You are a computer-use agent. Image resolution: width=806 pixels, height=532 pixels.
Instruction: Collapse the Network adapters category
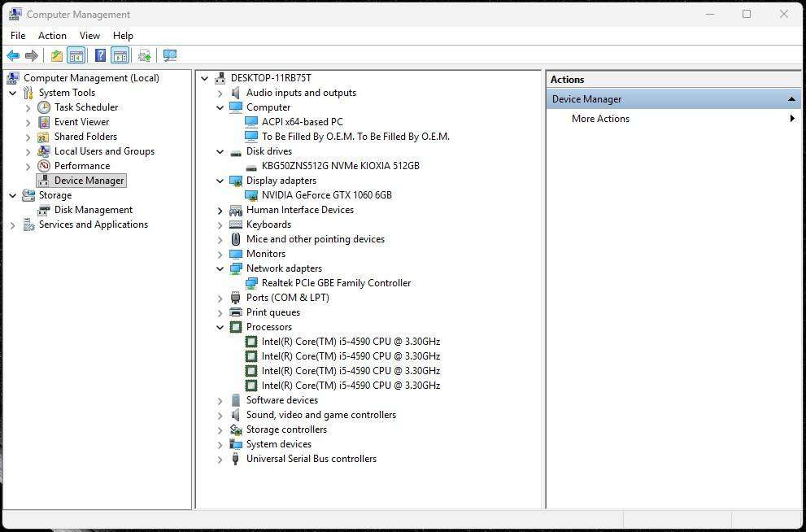click(x=220, y=268)
